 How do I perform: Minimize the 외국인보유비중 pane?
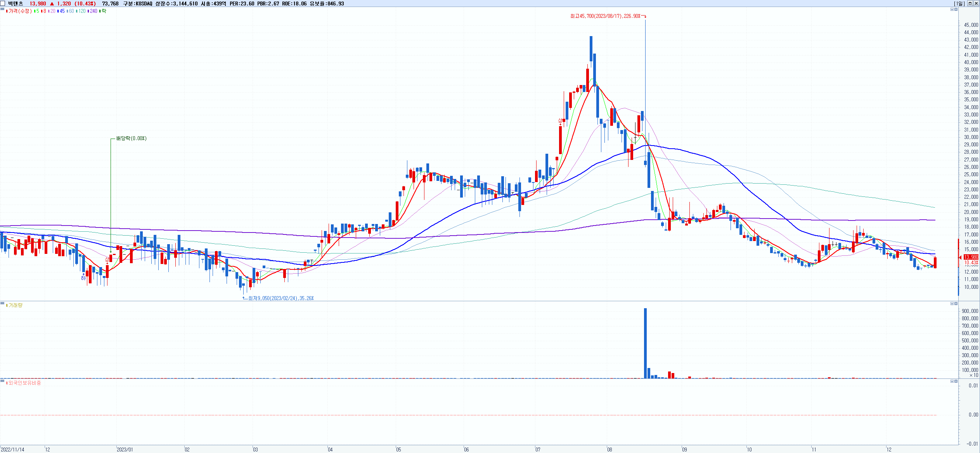[951, 381]
